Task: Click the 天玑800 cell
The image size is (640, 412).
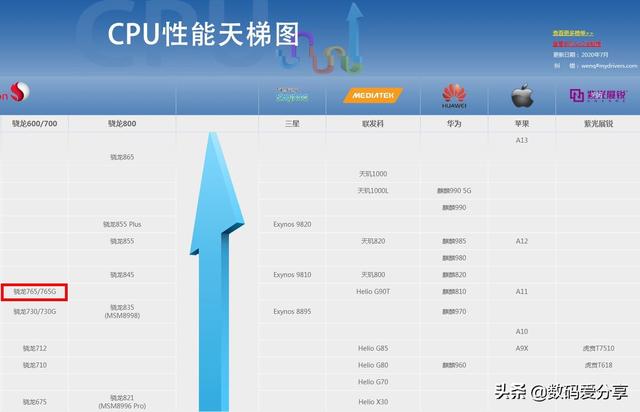Action: click(373, 274)
